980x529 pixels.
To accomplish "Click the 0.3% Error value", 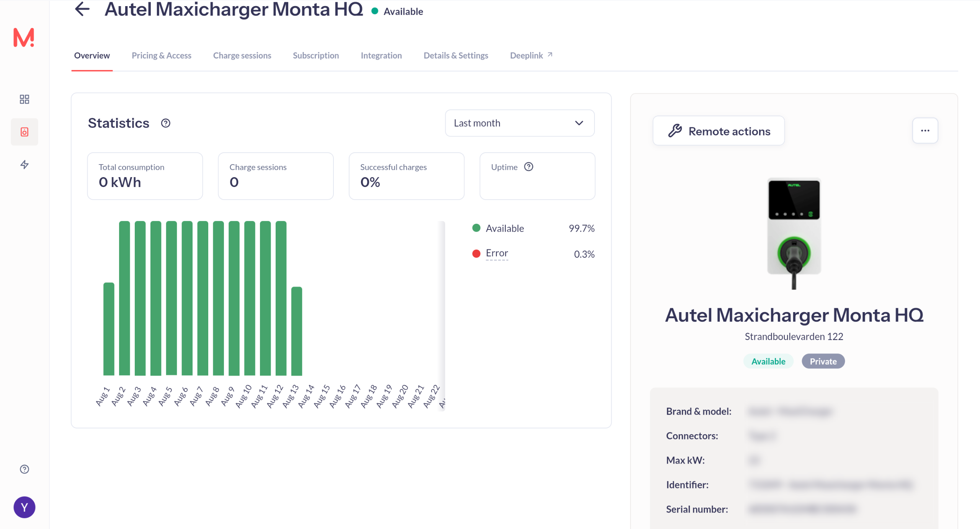I will click(x=584, y=254).
